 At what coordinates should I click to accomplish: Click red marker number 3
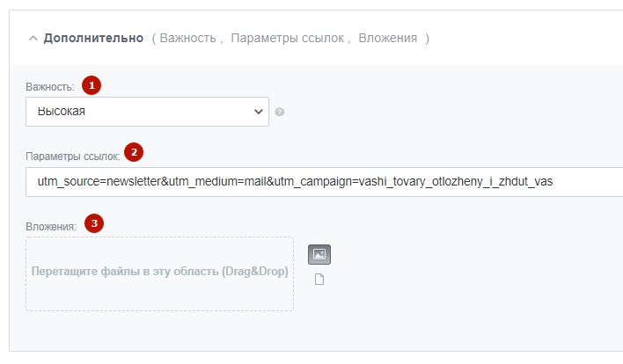[x=94, y=223]
